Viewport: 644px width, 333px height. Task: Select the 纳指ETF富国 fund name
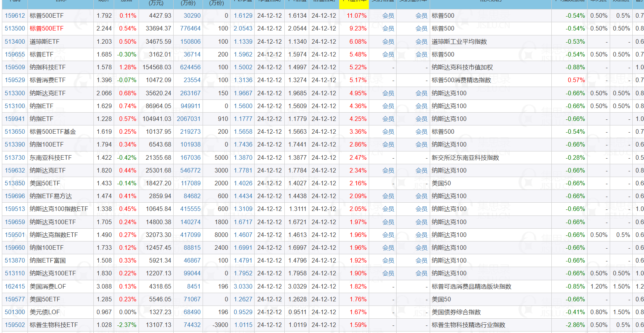point(48,260)
